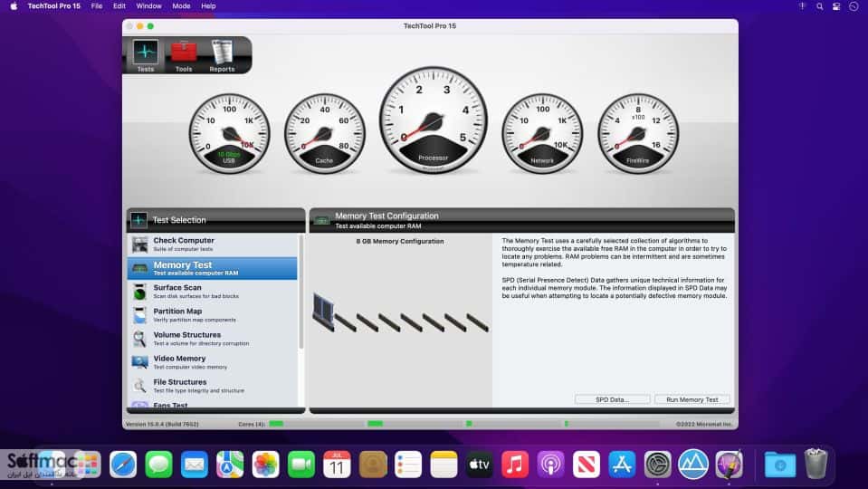Screen dimensions: 868x489
Task: Click the Processor gauge
Action: click(434, 120)
